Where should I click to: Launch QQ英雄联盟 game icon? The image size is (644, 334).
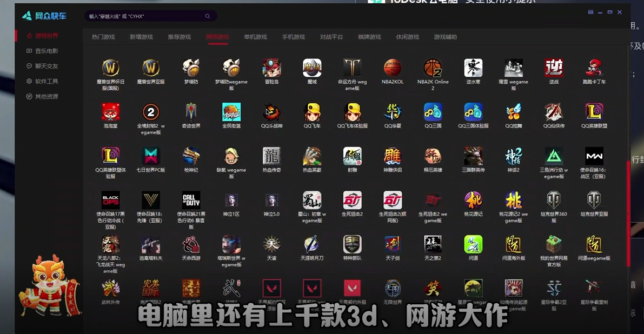tap(594, 112)
